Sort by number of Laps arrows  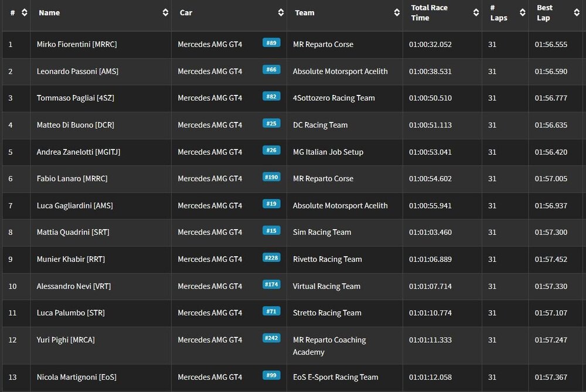click(x=523, y=13)
